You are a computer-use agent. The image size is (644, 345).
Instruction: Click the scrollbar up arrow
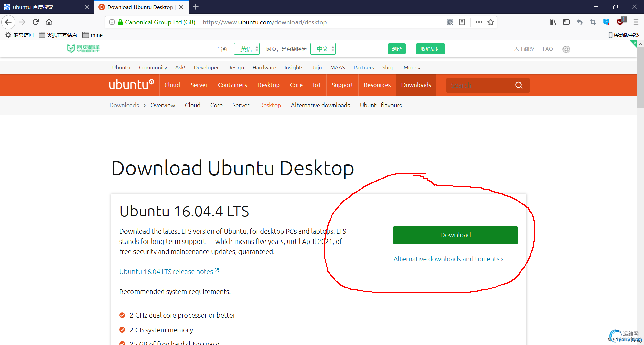640,44
